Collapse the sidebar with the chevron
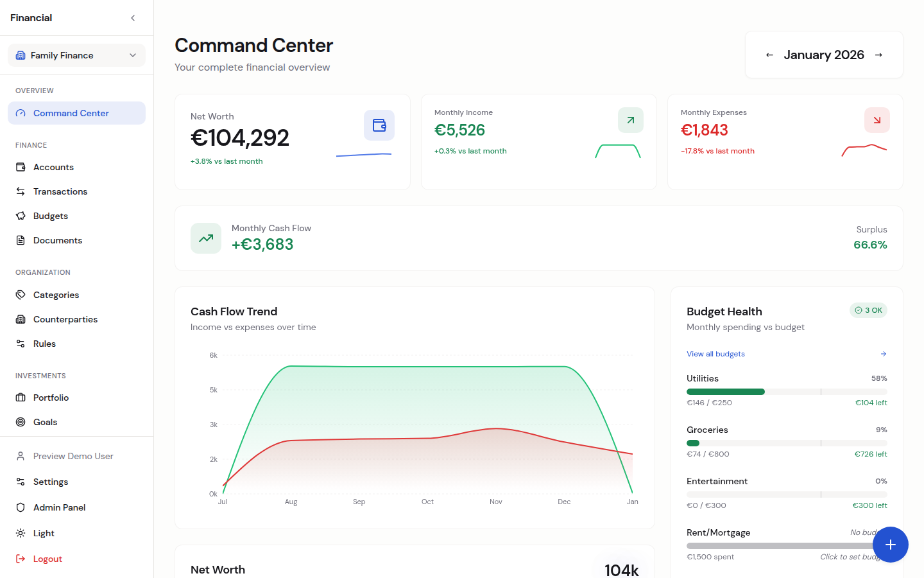This screenshot has height=578, width=924. [133, 18]
